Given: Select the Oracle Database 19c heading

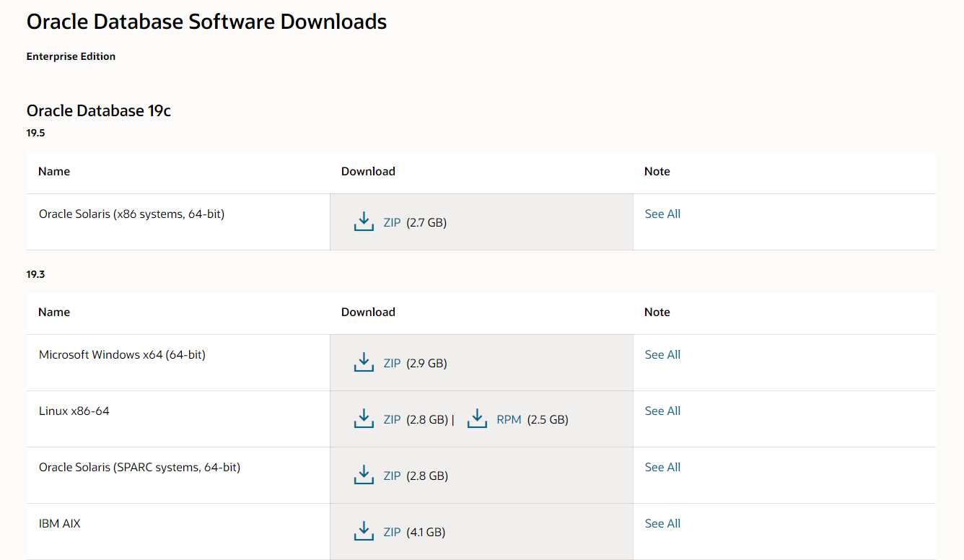Looking at the screenshot, I should [x=99, y=110].
